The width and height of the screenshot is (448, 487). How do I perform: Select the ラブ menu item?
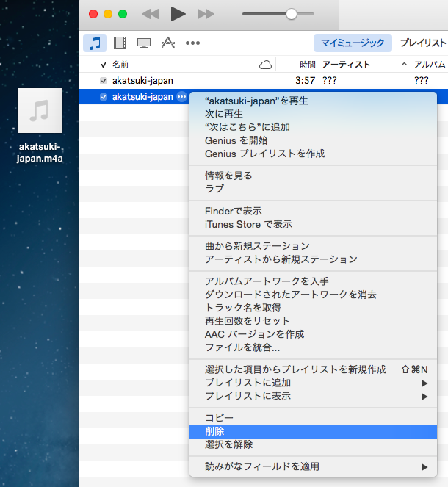tap(313, 189)
